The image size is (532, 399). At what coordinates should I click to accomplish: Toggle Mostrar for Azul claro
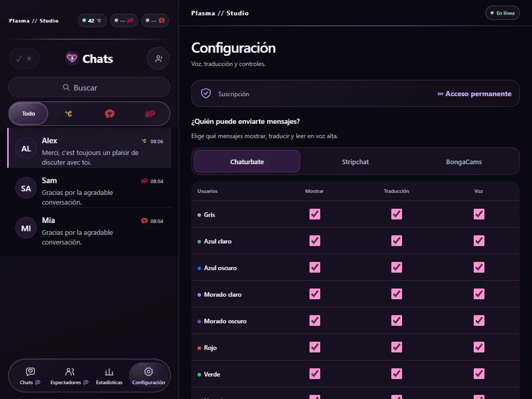(315, 240)
